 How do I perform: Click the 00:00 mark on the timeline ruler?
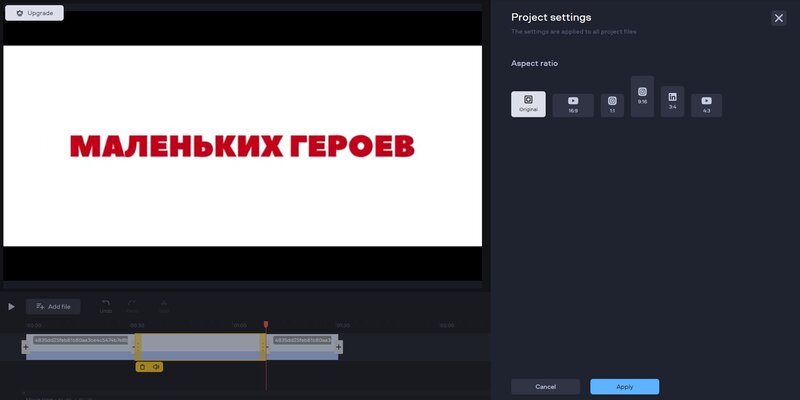[34, 326]
